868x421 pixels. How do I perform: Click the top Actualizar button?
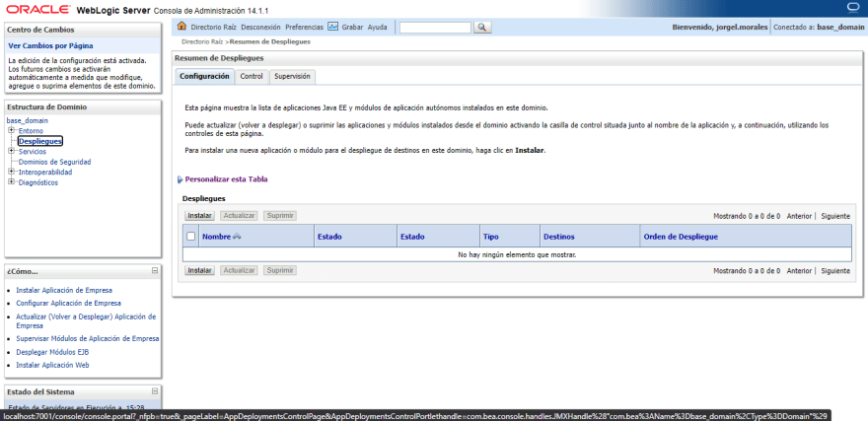click(x=239, y=216)
